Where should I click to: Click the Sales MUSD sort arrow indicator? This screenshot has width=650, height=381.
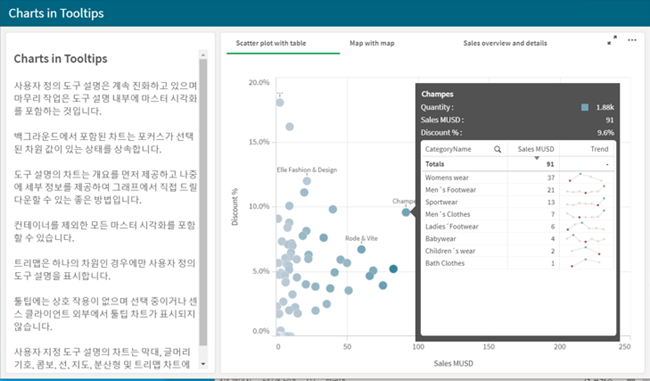(x=537, y=158)
